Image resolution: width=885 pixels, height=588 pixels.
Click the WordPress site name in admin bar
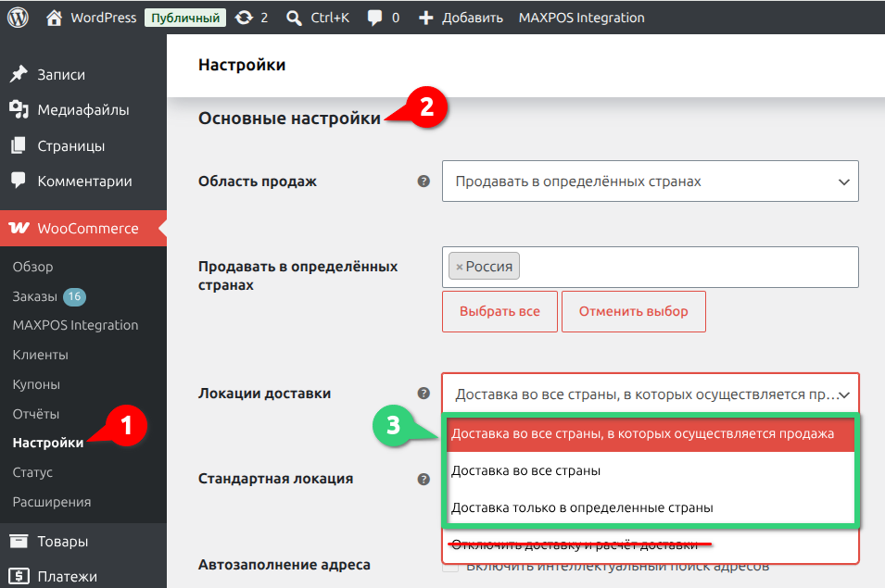tap(103, 18)
